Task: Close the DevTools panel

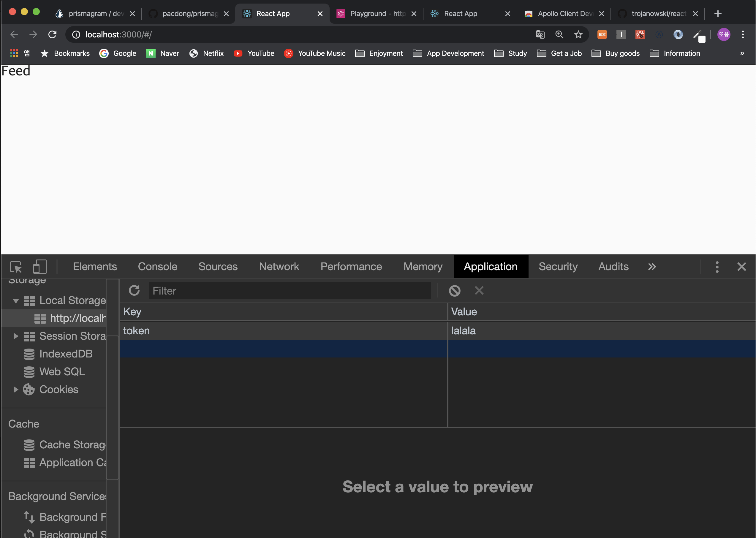Action: 741,267
